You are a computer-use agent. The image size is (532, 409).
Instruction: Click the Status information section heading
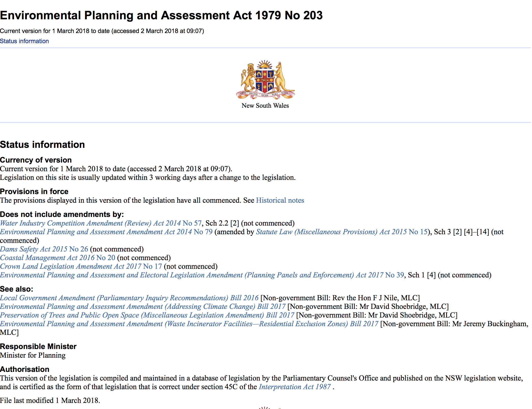(x=42, y=145)
